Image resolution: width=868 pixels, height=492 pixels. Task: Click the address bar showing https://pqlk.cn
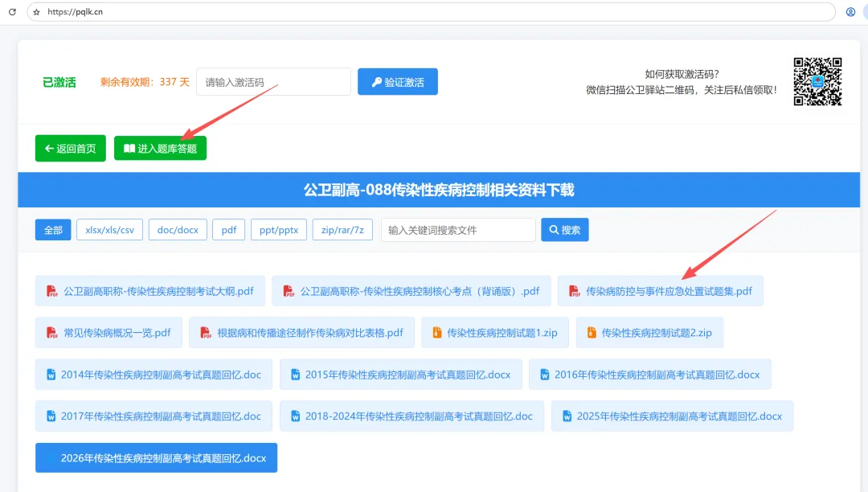click(431, 11)
